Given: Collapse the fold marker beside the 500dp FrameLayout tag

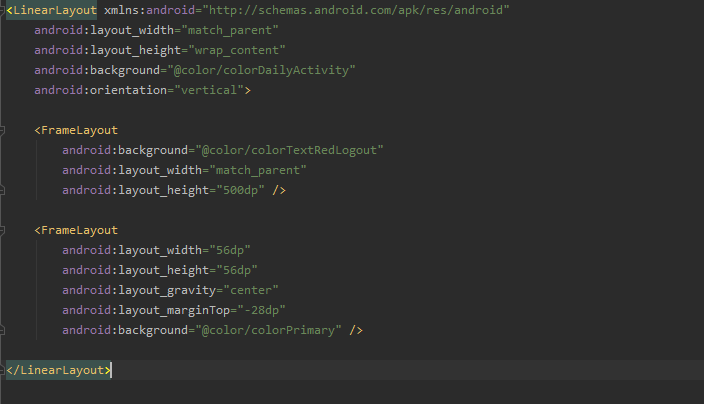Looking at the screenshot, I should coord(2,131).
